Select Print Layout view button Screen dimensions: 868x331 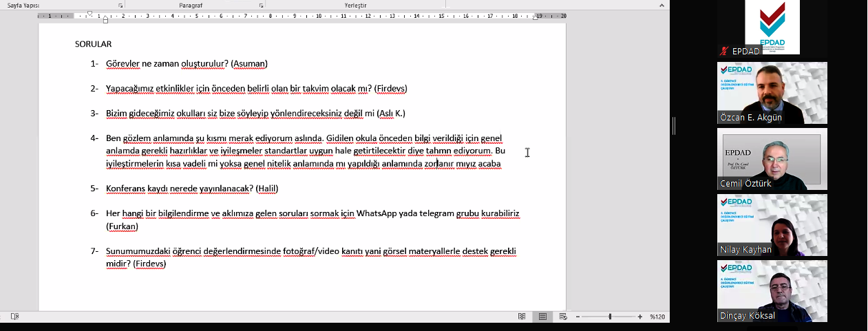(542, 317)
